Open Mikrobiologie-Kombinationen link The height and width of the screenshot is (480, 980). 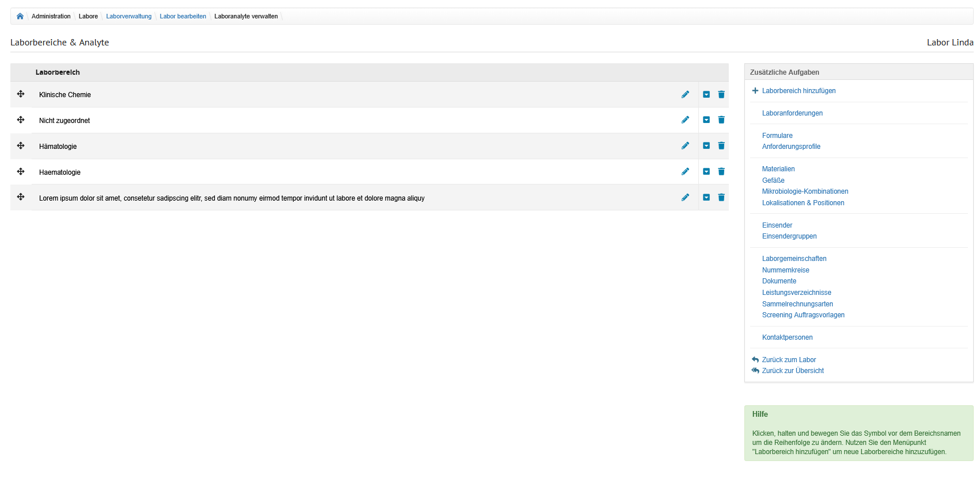click(805, 191)
